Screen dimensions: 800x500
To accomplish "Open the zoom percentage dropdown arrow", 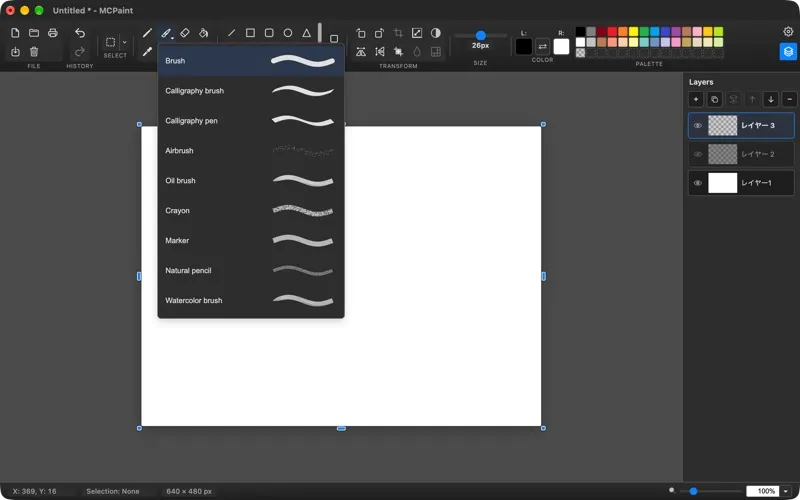I will pyautogui.click(x=785, y=491).
